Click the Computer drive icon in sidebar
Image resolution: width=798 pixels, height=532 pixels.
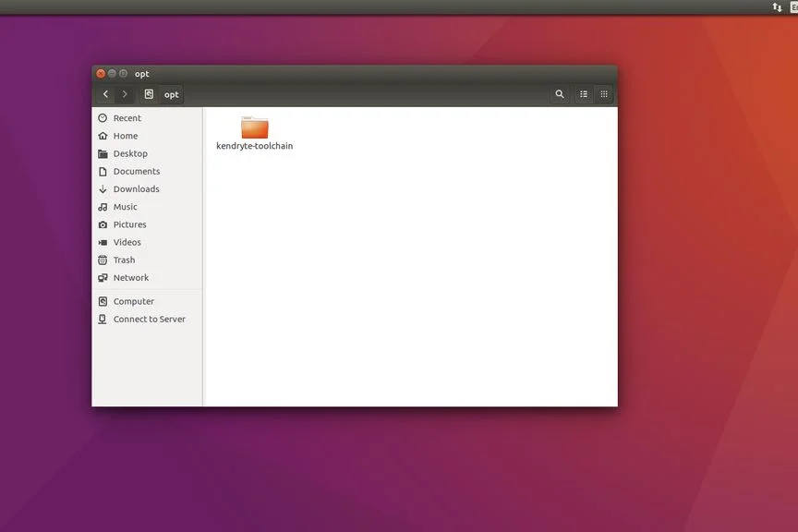coord(103,301)
